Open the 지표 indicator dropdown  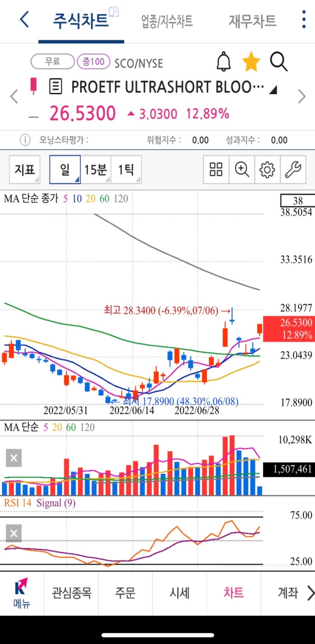[25, 170]
